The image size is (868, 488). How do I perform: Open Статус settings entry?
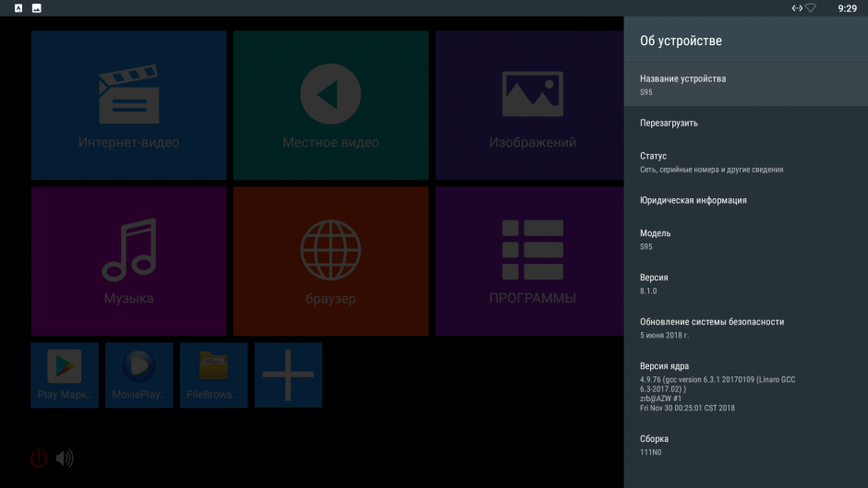tap(746, 161)
